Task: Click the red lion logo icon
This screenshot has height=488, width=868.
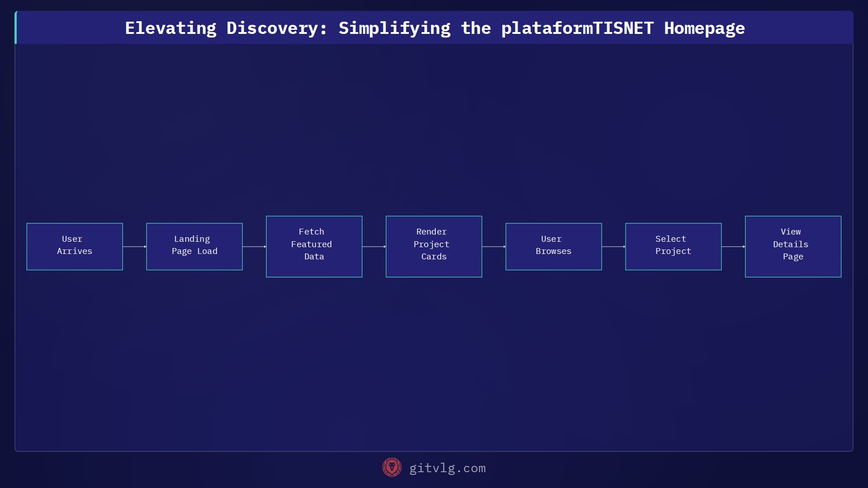Action: pyautogui.click(x=392, y=468)
